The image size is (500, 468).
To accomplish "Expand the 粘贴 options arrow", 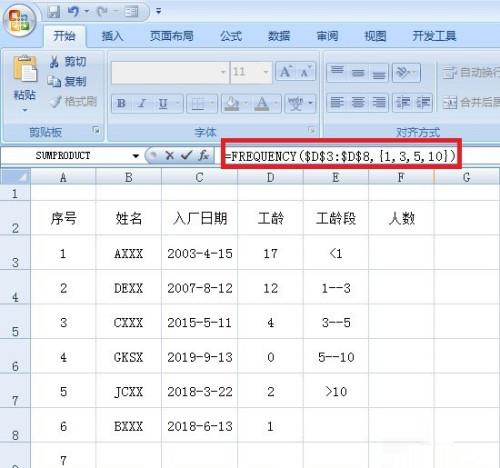I will [25, 109].
